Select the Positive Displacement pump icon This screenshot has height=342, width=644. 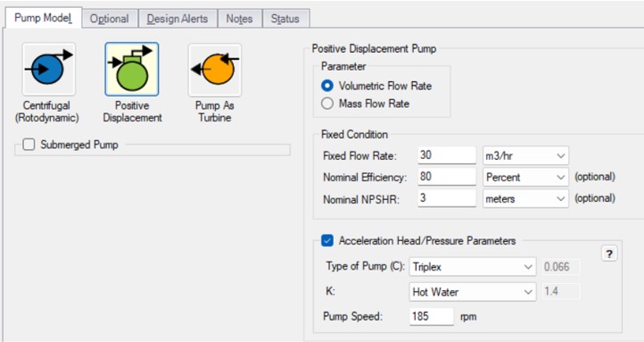[132, 69]
